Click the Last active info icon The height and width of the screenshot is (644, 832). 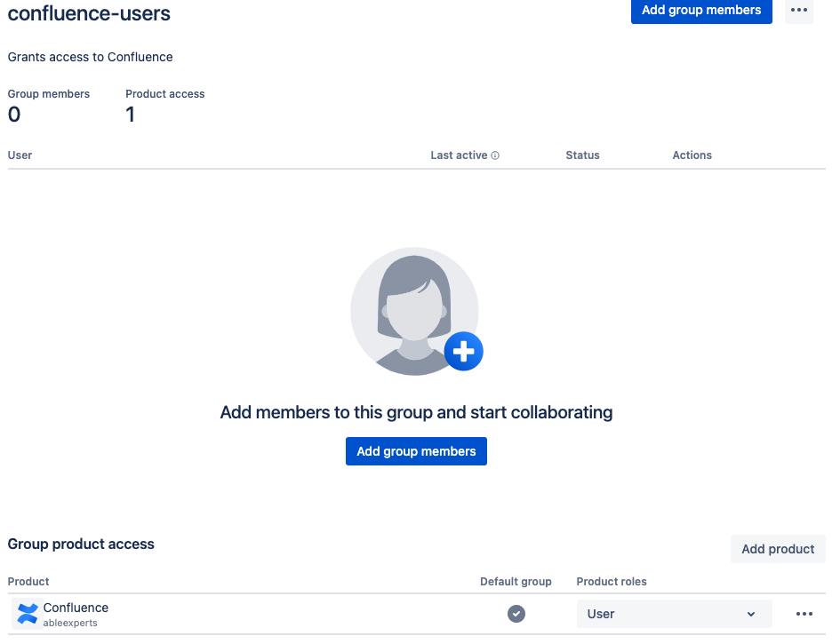494,155
